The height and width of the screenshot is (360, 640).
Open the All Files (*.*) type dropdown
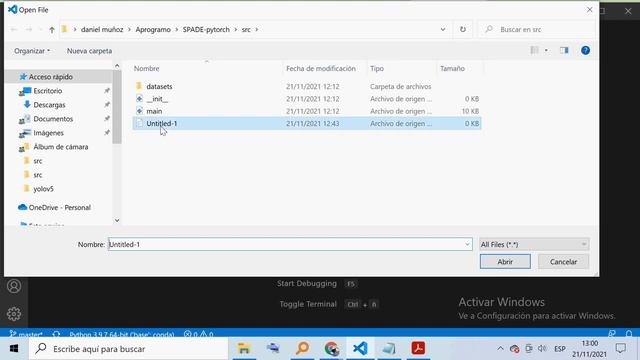point(534,244)
